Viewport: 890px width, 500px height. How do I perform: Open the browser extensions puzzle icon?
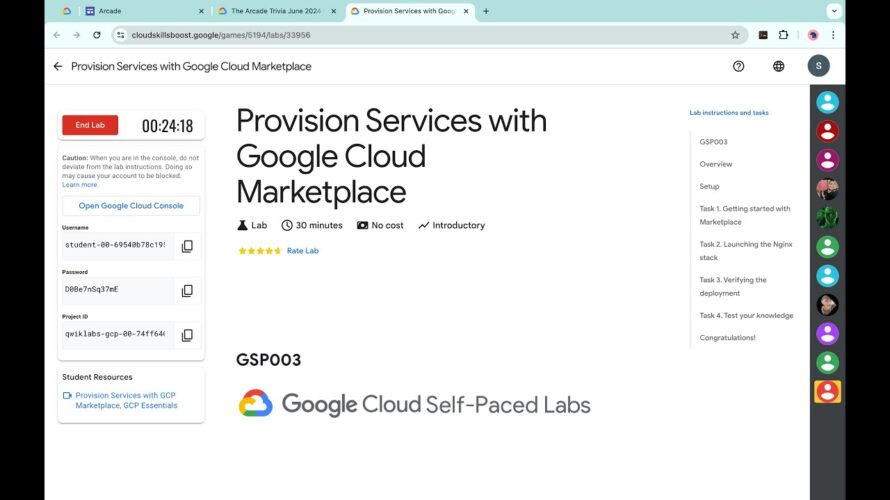(x=783, y=35)
